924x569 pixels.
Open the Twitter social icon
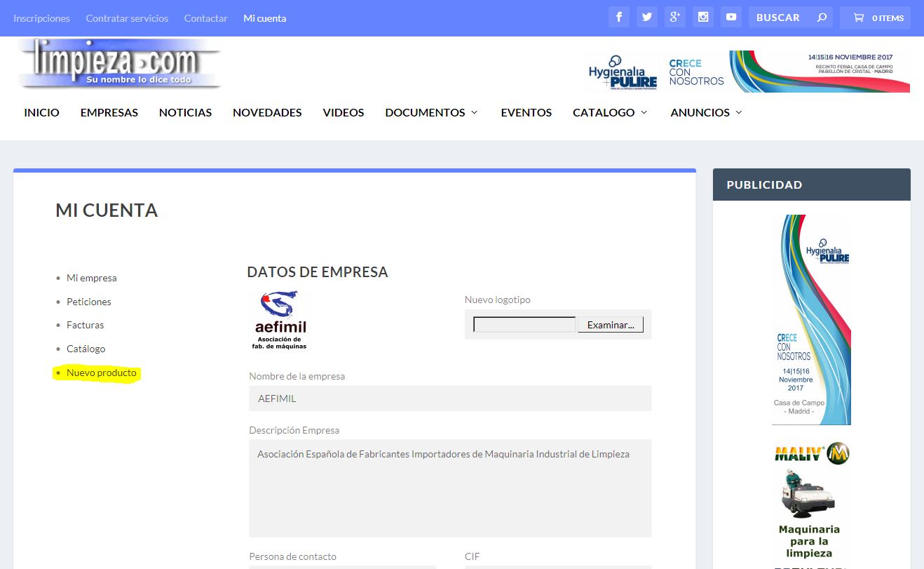[646, 18]
